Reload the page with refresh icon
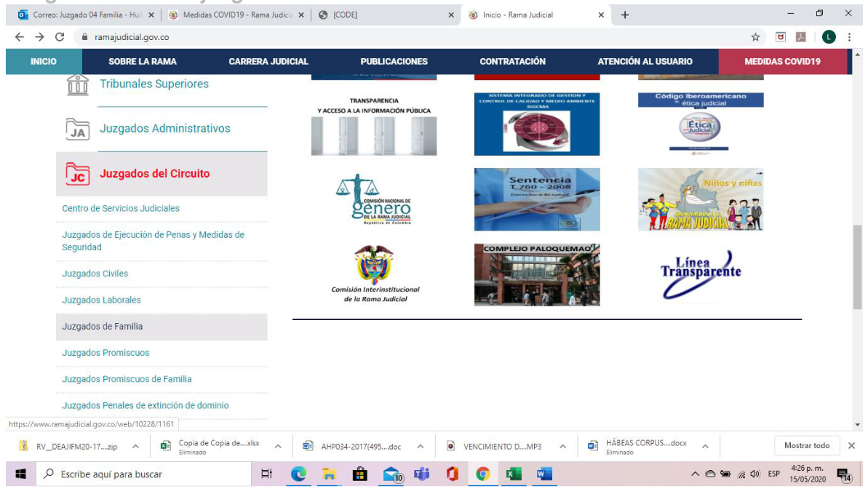The height and width of the screenshot is (494, 868). [60, 37]
